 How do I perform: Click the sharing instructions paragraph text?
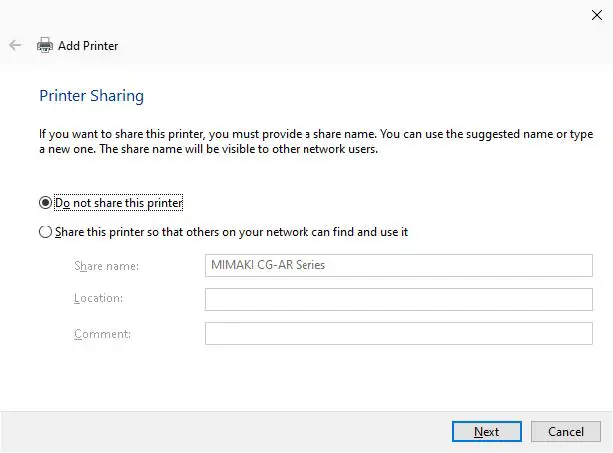(x=300, y=141)
